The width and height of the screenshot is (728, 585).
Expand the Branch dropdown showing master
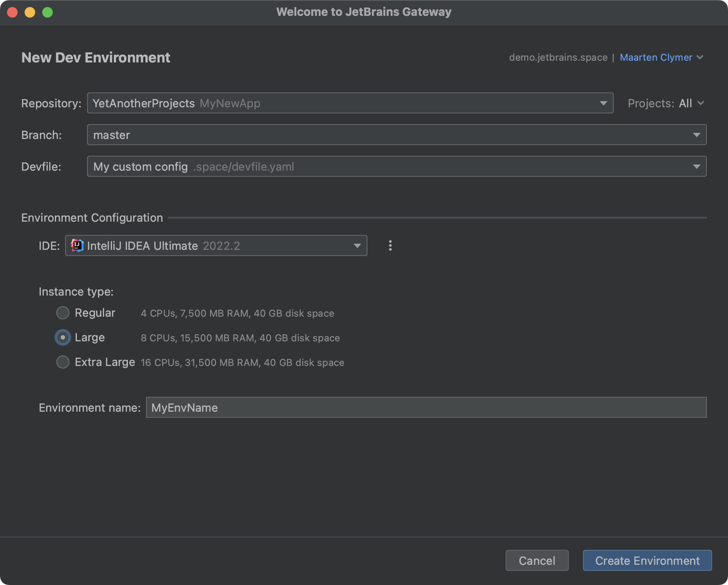pos(697,135)
